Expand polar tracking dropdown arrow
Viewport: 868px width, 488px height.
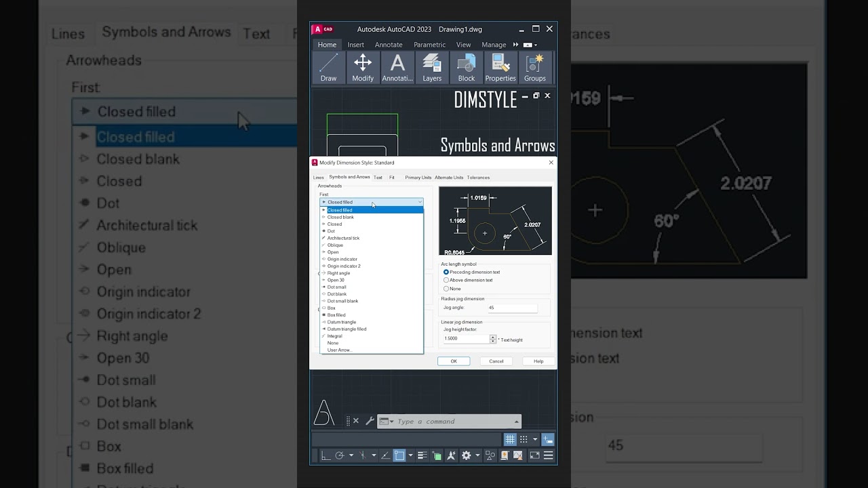[x=351, y=455]
